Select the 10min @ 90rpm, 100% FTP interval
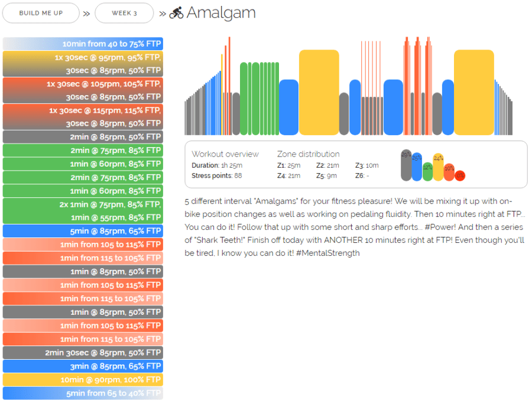The image size is (532, 404). tap(83, 380)
